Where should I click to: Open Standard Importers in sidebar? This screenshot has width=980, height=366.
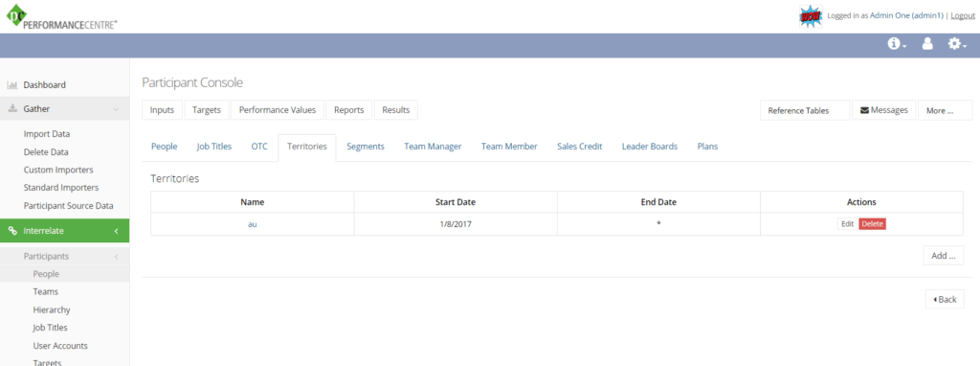click(x=61, y=188)
